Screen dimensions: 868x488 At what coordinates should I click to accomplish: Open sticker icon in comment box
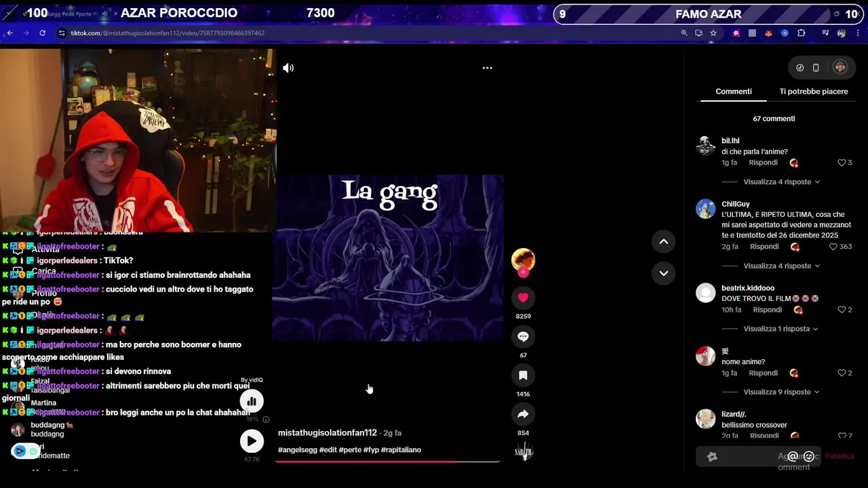pos(712,457)
